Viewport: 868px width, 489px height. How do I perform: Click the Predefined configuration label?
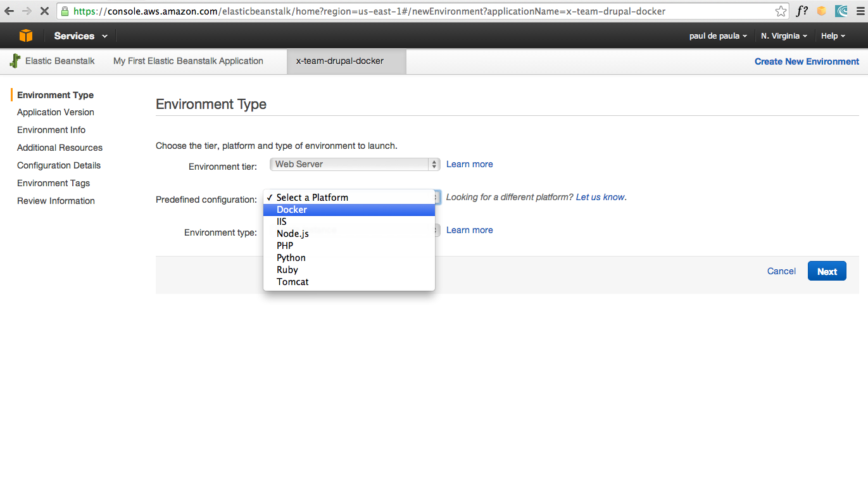pos(206,200)
